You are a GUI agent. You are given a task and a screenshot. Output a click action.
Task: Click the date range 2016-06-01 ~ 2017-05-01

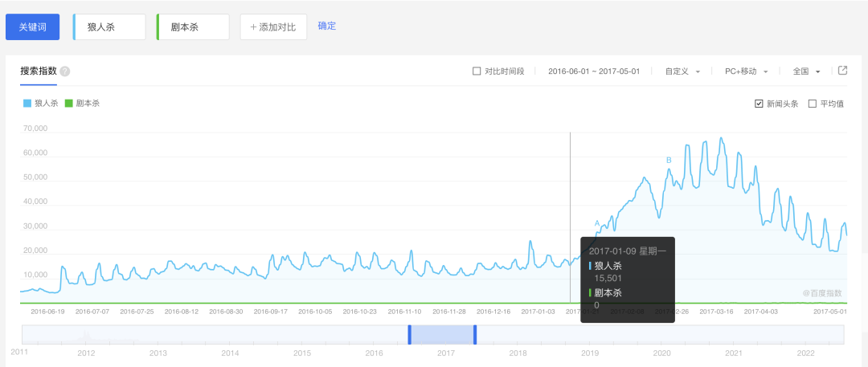click(593, 71)
